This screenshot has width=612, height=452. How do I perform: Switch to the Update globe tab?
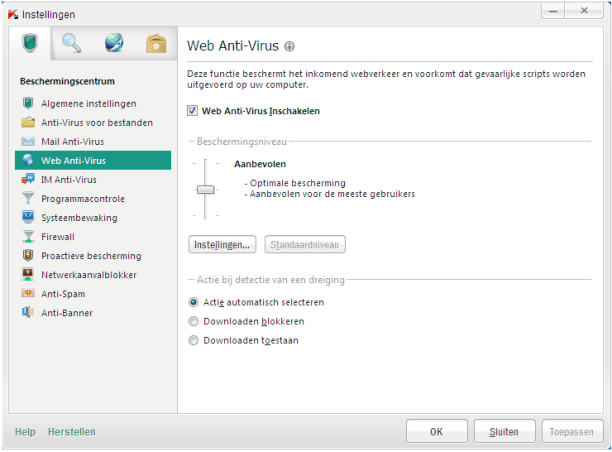click(113, 43)
